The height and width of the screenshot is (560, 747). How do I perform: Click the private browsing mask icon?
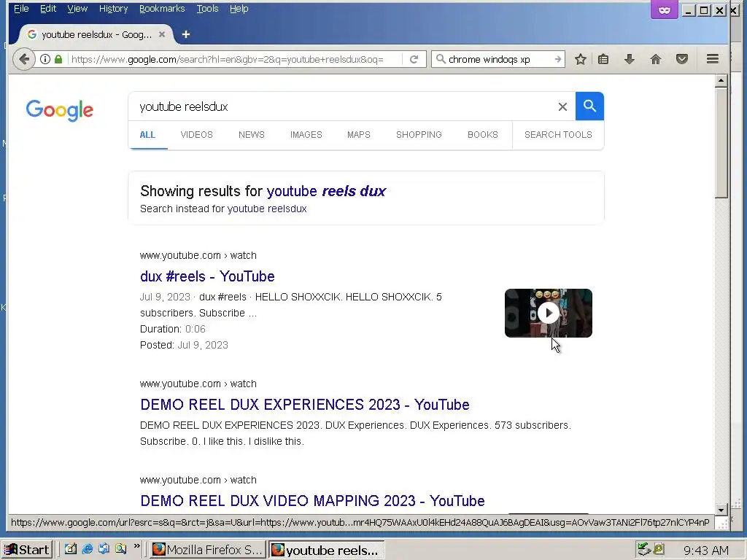click(664, 10)
